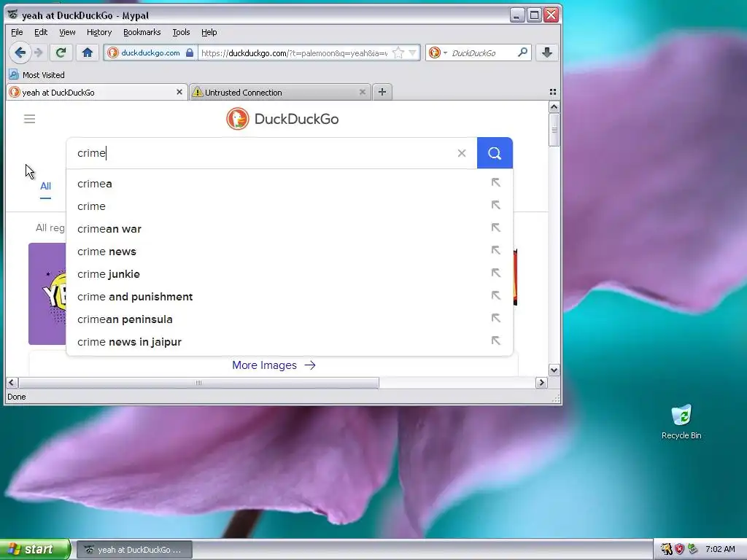747x560 pixels.
Task: Click the system tray clock 7:02 AM
Action: click(x=720, y=549)
